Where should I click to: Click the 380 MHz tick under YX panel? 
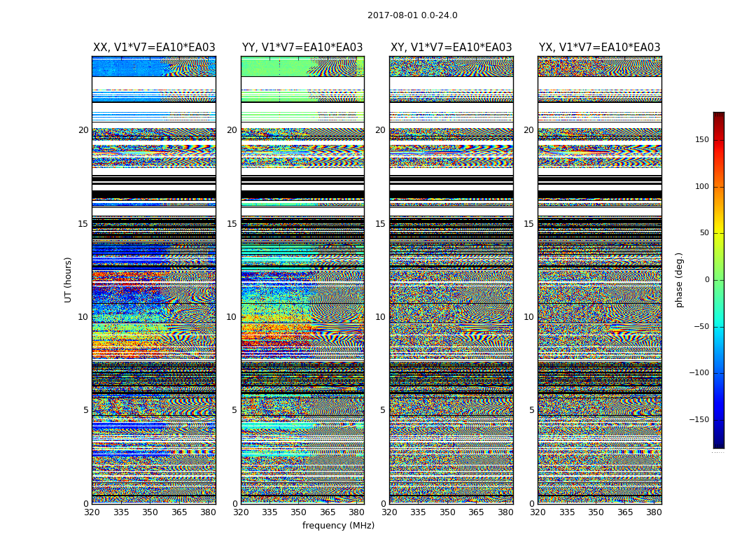coord(654,512)
